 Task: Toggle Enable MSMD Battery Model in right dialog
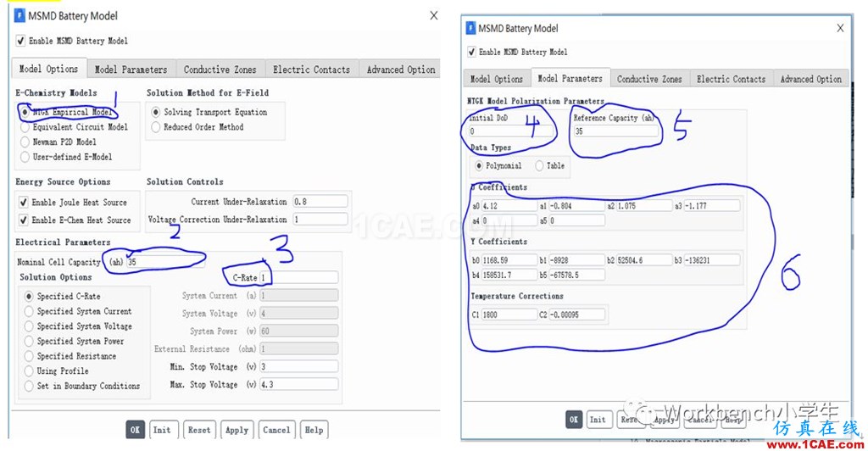[471, 52]
